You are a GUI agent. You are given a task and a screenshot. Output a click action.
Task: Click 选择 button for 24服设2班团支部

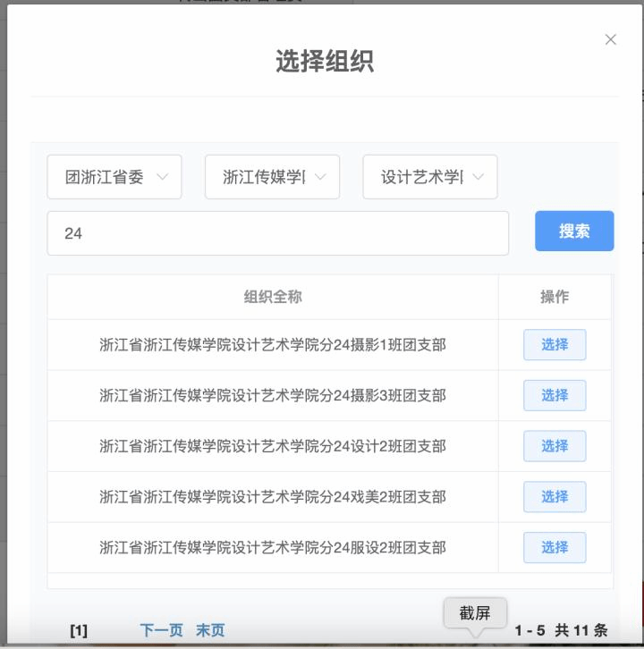(x=555, y=548)
